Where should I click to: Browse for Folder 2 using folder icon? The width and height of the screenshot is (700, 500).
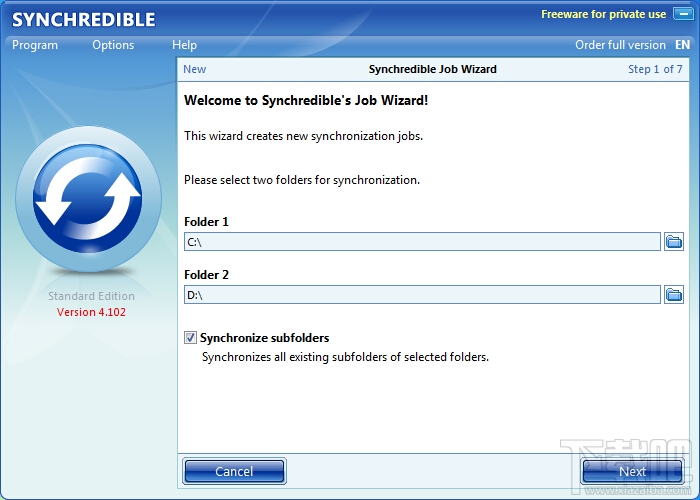pyautogui.click(x=674, y=295)
